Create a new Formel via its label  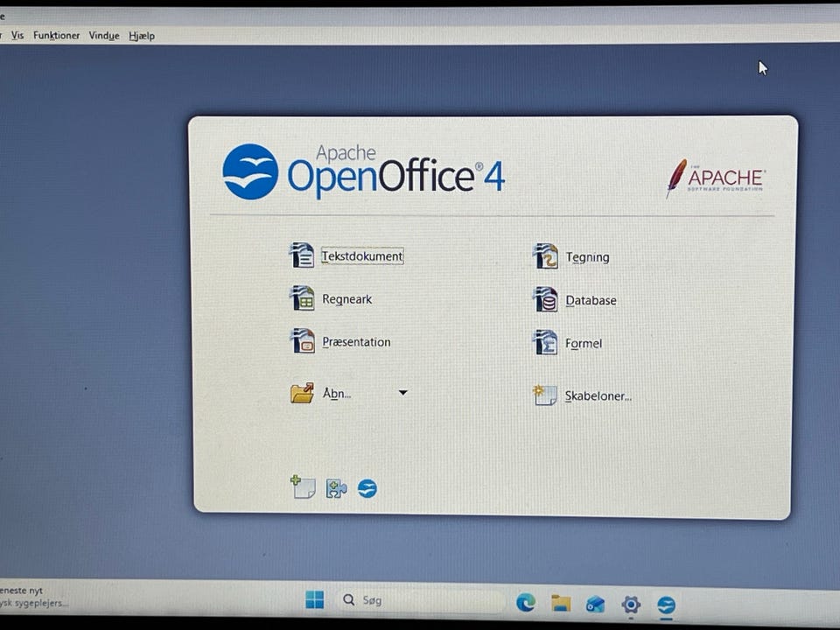click(584, 343)
